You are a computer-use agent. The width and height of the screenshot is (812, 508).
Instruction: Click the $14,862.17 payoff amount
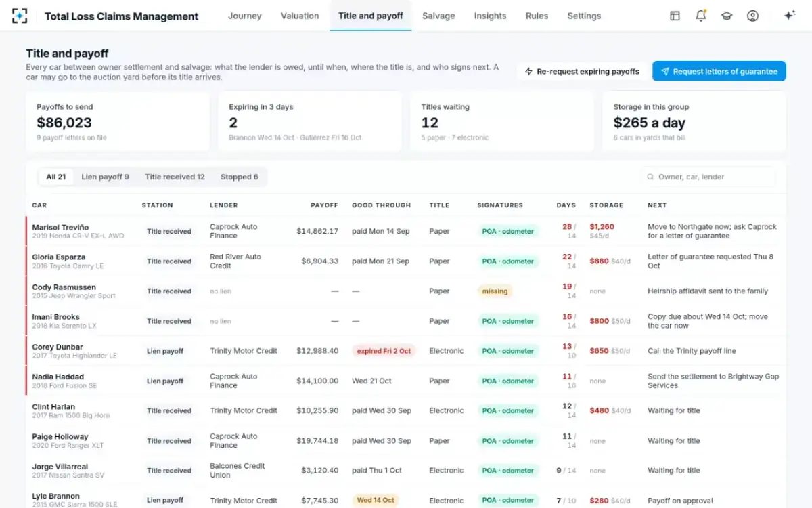(317, 231)
